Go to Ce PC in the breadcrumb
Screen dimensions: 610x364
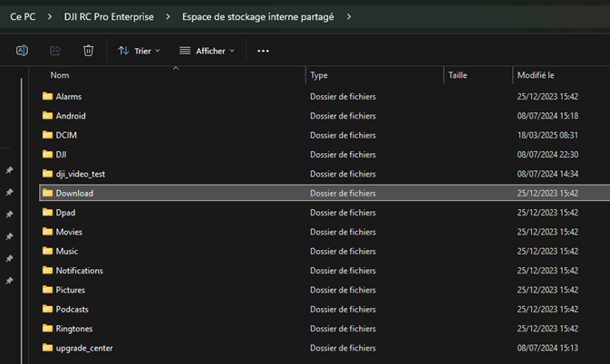23,17
